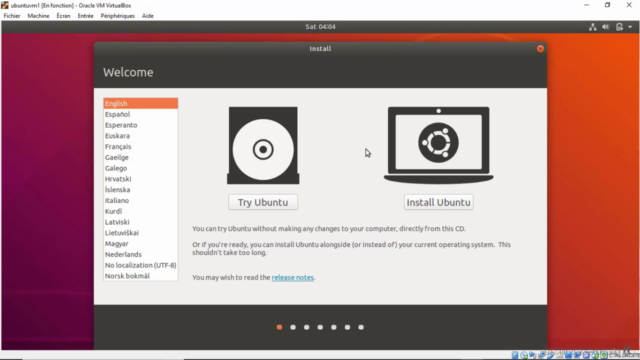Click the CD disc image above Try Ubuntu
The image size is (640, 360).
tap(263, 146)
